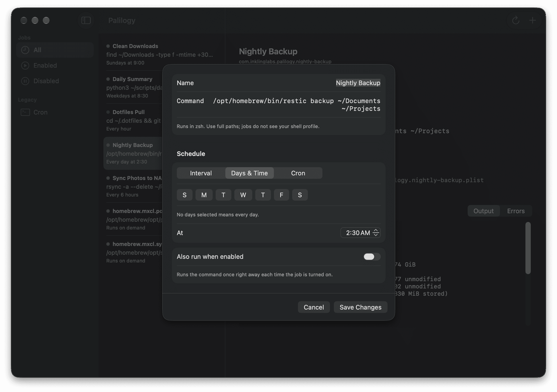Switch to Cron schedule tab

tap(298, 173)
